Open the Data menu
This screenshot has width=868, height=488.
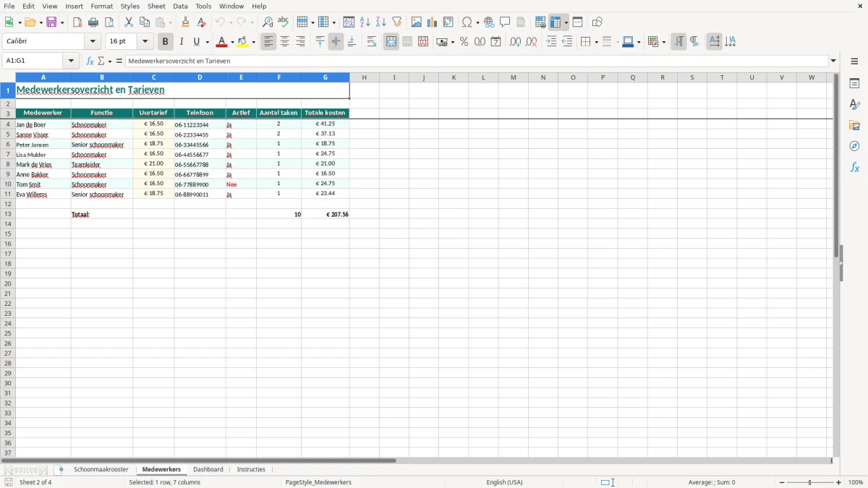pyautogui.click(x=180, y=6)
